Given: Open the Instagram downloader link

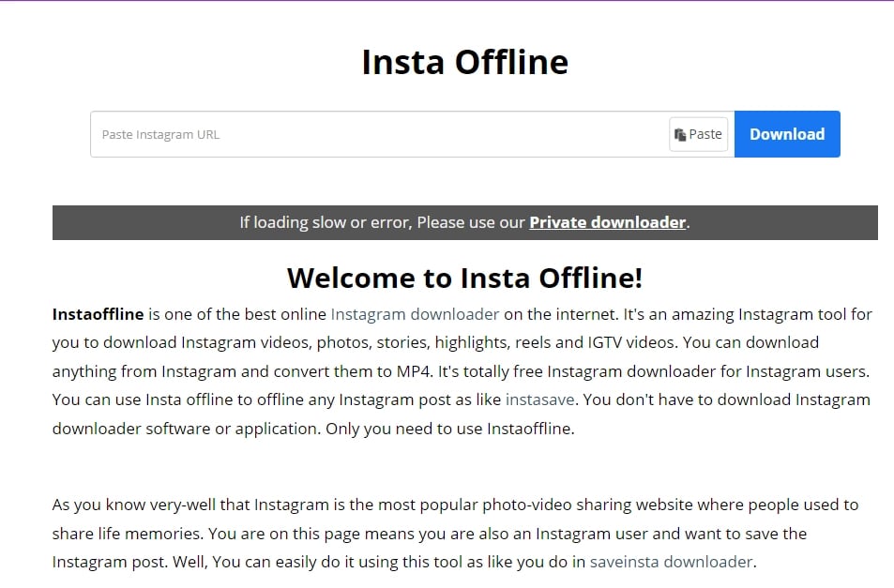Looking at the screenshot, I should click(415, 314).
